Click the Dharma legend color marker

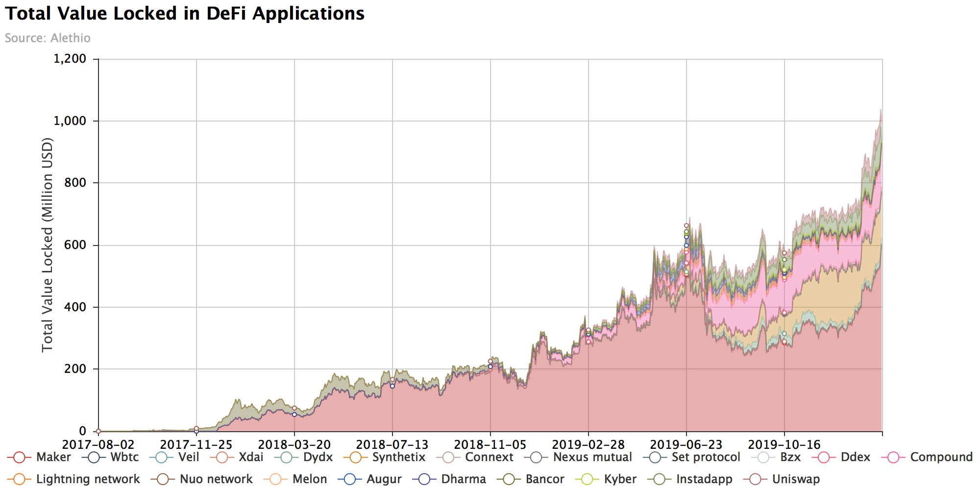424,479
